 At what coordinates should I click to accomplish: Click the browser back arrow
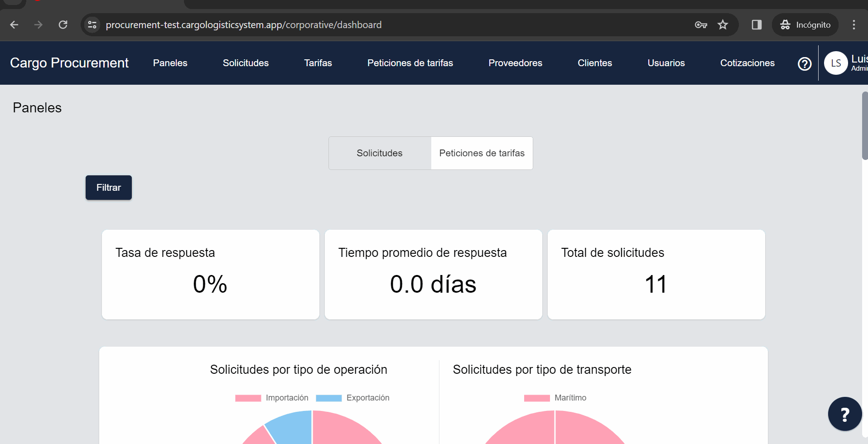coord(14,25)
